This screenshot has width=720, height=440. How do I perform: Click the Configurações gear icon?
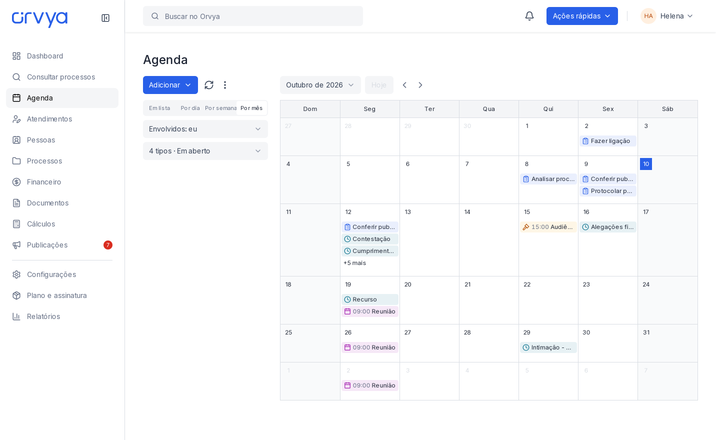coord(17,275)
